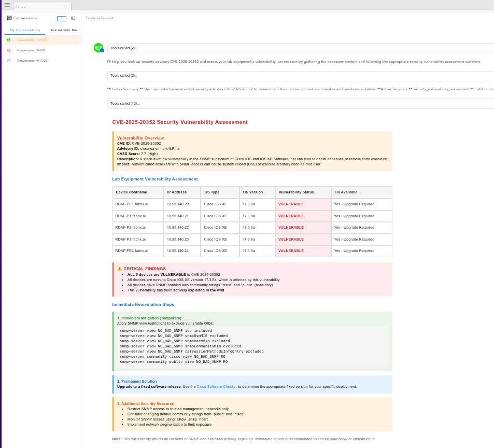The image size is (494, 448).
Task: Click the Vulnerability Status column header
Action: 295,192
